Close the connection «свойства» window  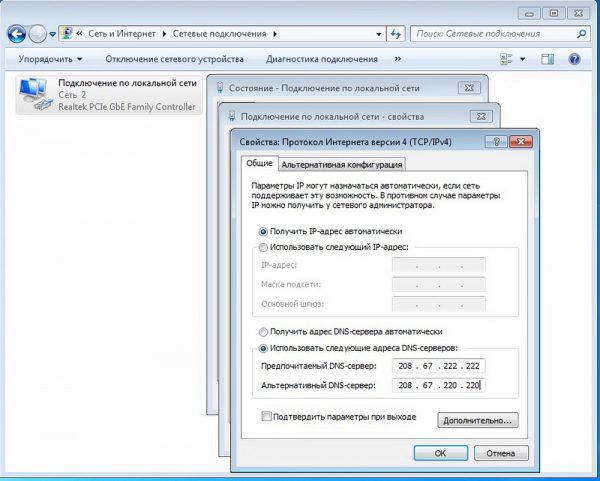[481, 116]
